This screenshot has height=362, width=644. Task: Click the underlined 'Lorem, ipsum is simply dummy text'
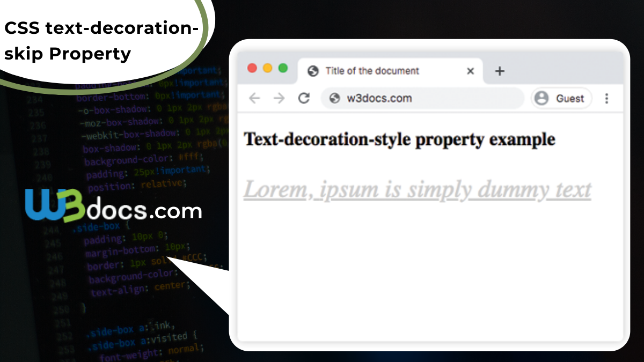coord(417,190)
